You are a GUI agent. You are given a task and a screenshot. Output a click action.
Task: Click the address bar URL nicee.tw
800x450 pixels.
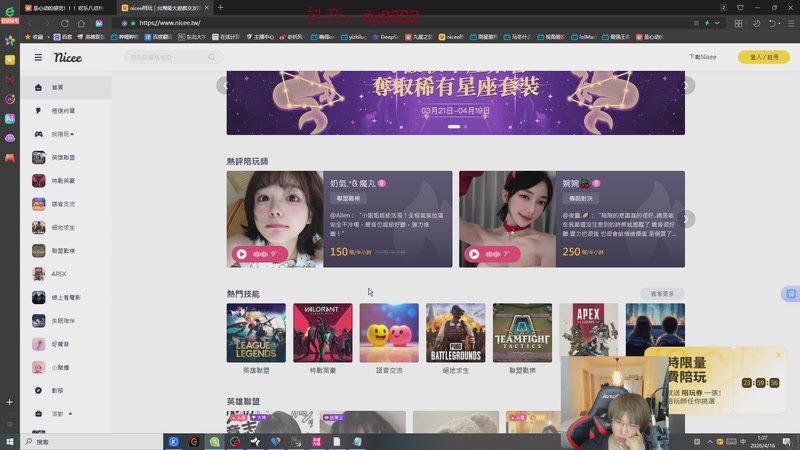click(x=170, y=23)
